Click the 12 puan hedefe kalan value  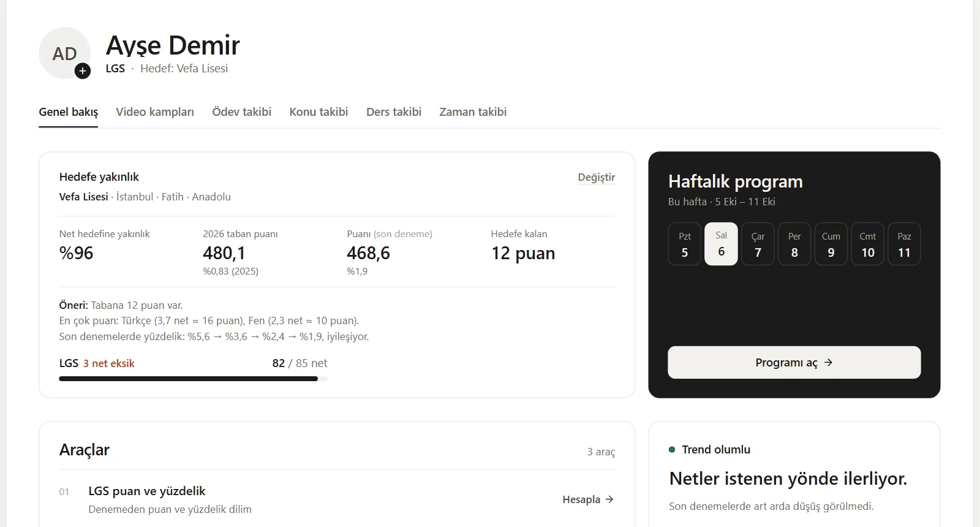523,253
